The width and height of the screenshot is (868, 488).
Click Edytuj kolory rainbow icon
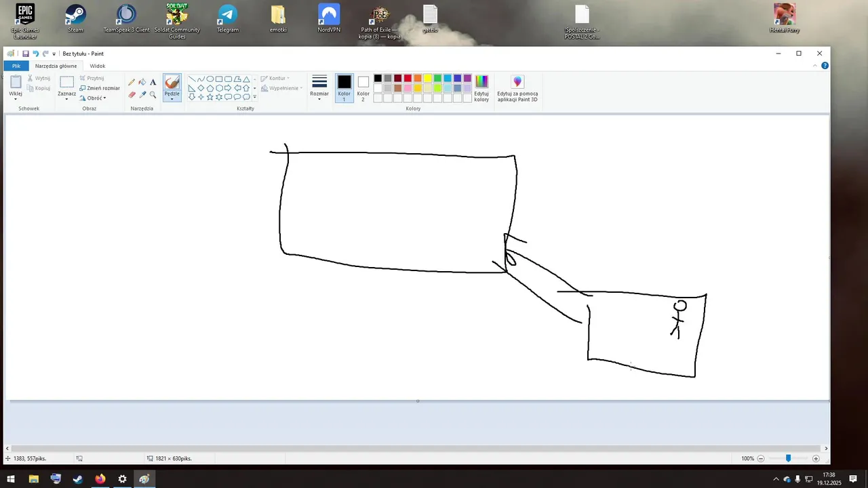tap(481, 82)
